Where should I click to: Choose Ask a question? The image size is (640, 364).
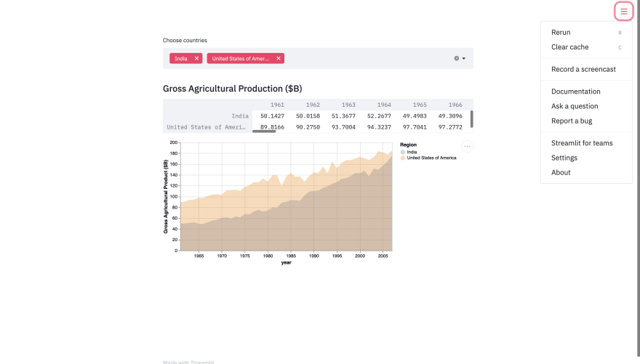(586, 106)
